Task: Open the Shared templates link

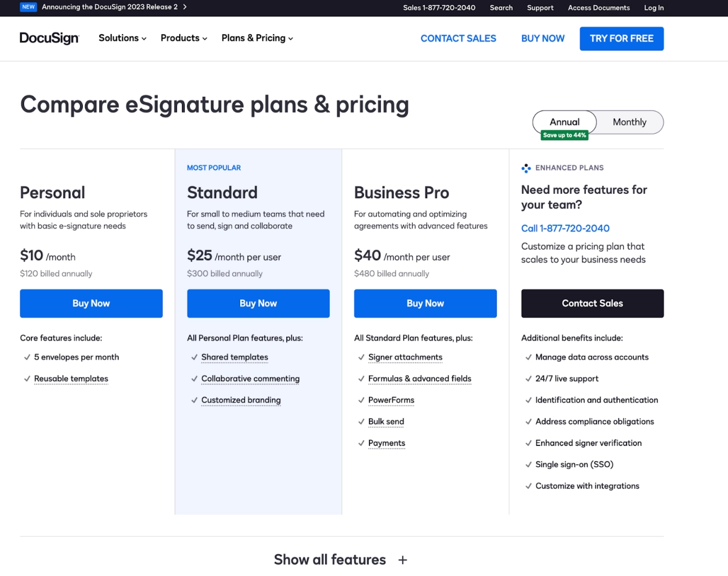Action: coord(234,357)
